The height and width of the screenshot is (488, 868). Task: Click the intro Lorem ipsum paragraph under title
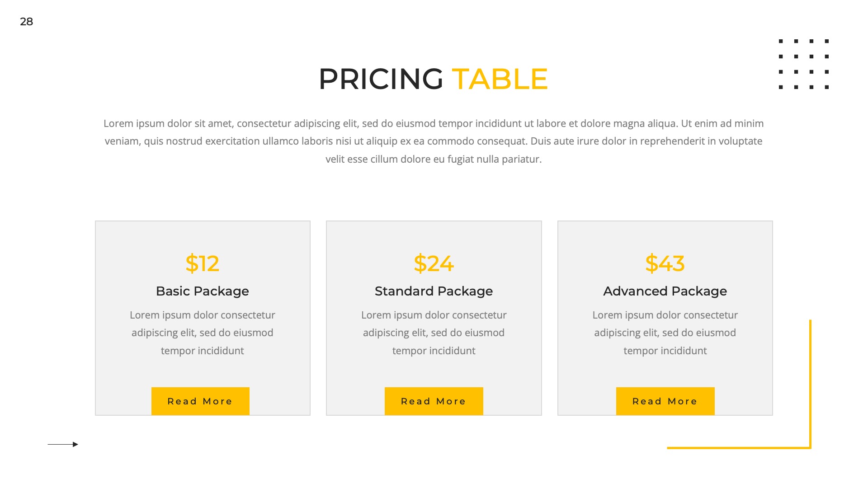click(434, 141)
